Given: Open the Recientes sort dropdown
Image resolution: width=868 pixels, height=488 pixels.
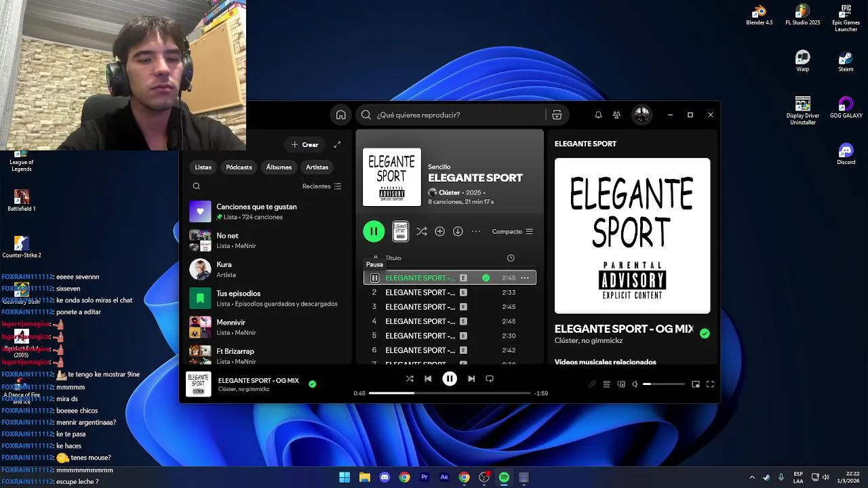Looking at the screenshot, I should [x=321, y=186].
